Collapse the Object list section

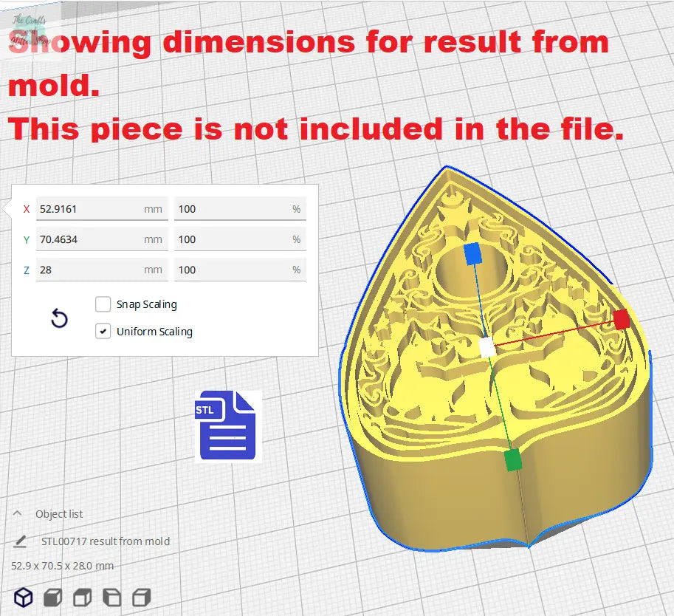pos(18,514)
